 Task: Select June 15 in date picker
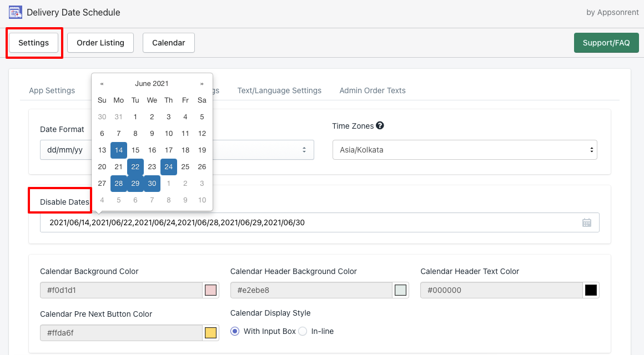(135, 150)
